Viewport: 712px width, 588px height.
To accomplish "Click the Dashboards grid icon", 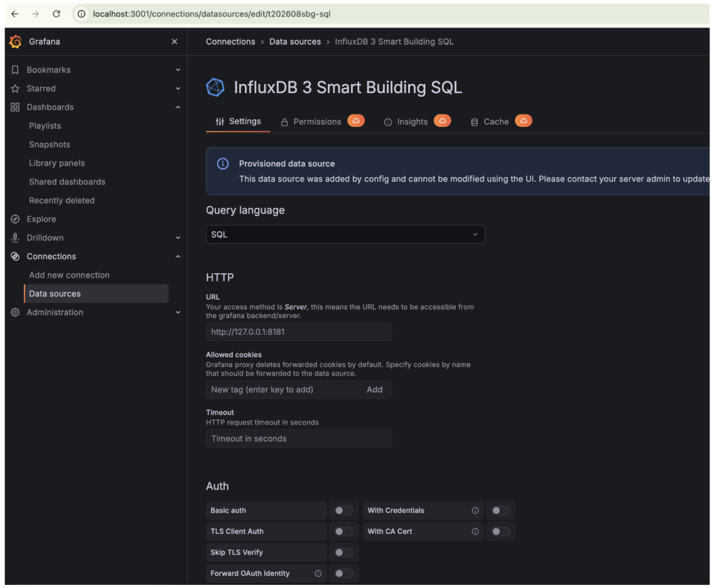I will [15, 107].
